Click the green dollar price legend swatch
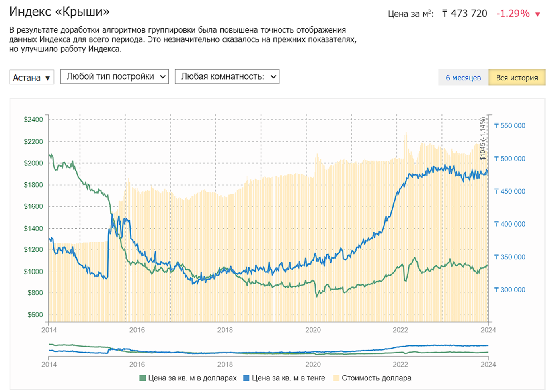 click(x=142, y=378)
